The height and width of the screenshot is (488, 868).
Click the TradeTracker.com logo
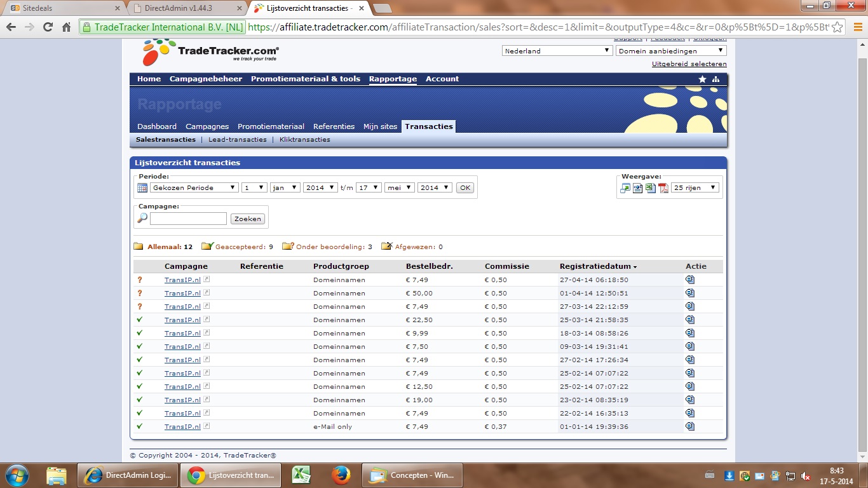(x=210, y=52)
